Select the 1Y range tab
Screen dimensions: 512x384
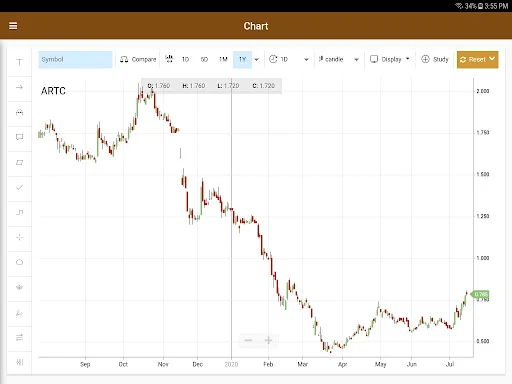coord(242,59)
